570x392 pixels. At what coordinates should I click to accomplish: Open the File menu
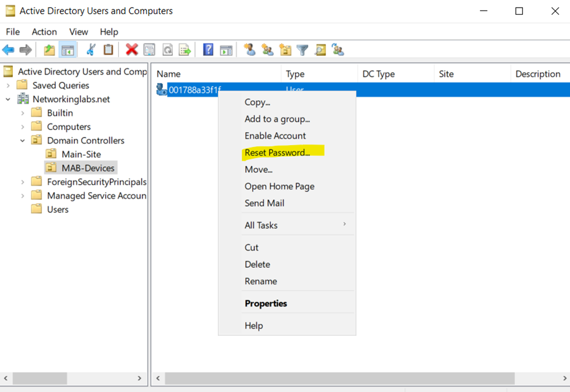(x=13, y=32)
